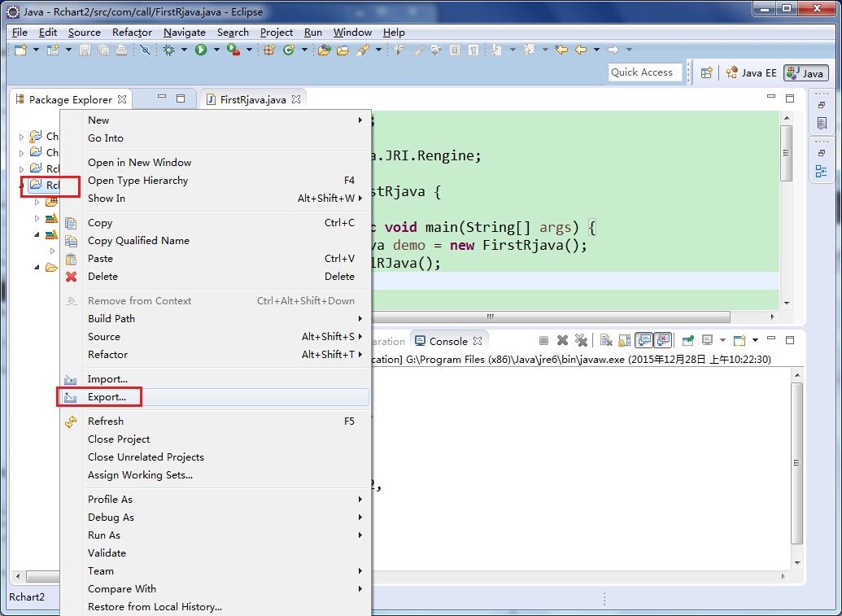Image resolution: width=842 pixels, height=616 pixels.
Task: Select the Console tab
Action: tap(447, 341)
